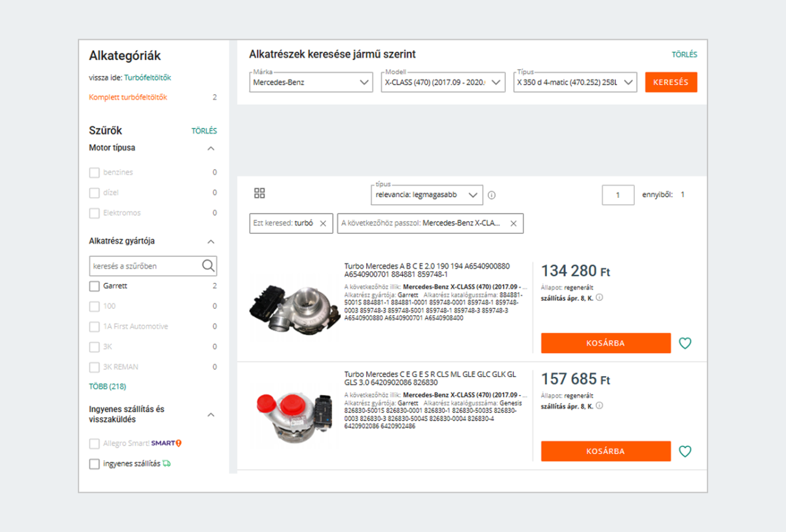Image resolution: width=786 pixels, height=532 pixels.
Task: Go back to Turbófeltöltők category link
Action: pos(148,77)
